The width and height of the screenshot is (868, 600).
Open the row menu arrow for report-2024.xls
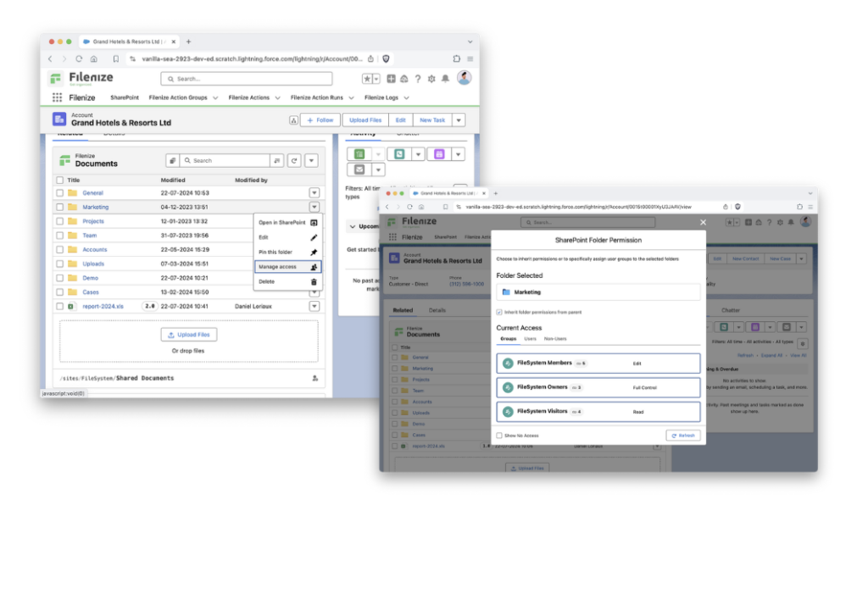314,306
